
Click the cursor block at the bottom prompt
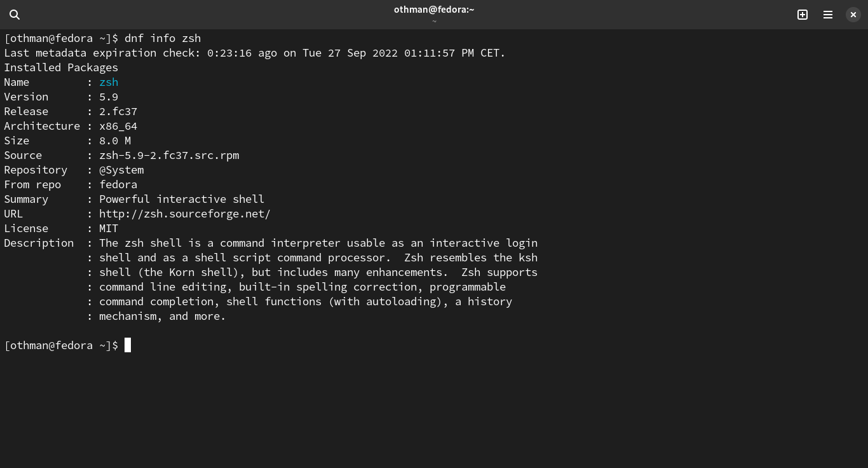pyautogui.click(x=128, y=345)
